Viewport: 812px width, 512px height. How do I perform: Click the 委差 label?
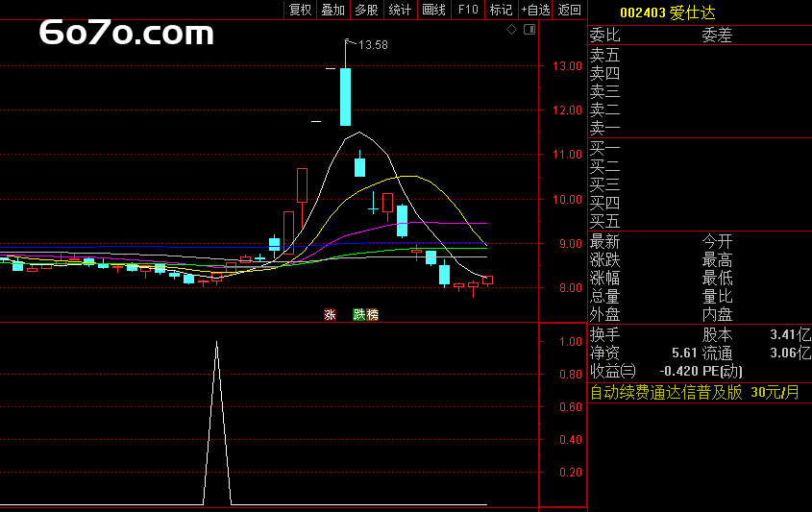717,36
